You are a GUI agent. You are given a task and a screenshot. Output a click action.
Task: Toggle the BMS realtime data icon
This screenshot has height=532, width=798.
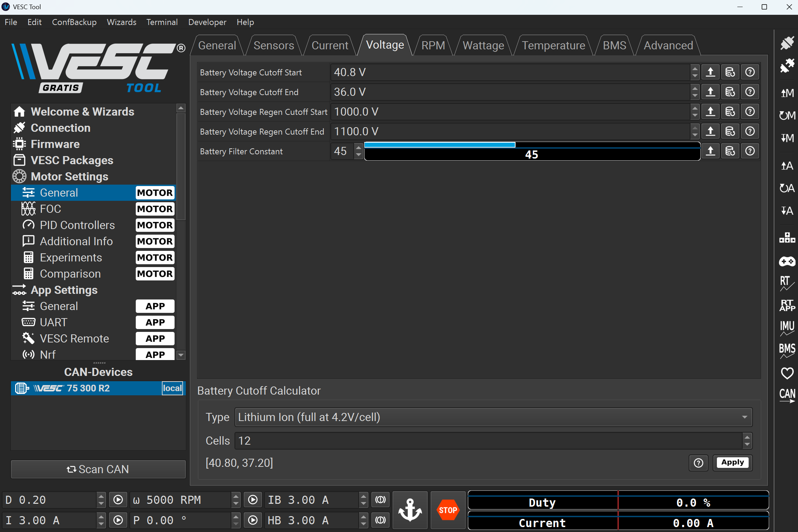[787, 350]
